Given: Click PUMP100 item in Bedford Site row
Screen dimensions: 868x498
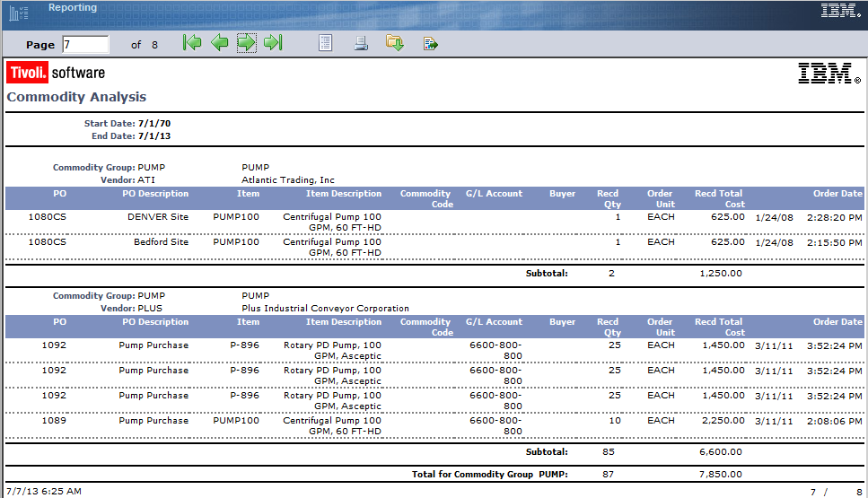Looking at the screenshot, I should click(236, 241).
